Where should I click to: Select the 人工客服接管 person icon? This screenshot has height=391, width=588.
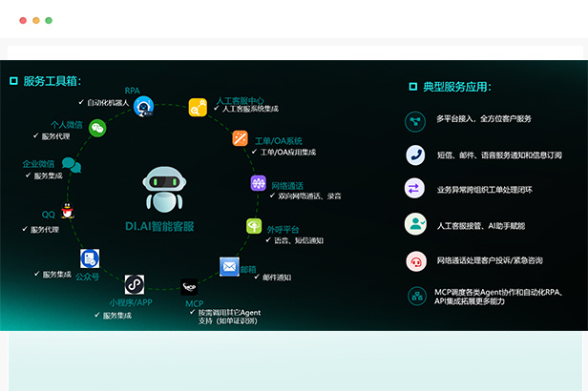[415, 223]
